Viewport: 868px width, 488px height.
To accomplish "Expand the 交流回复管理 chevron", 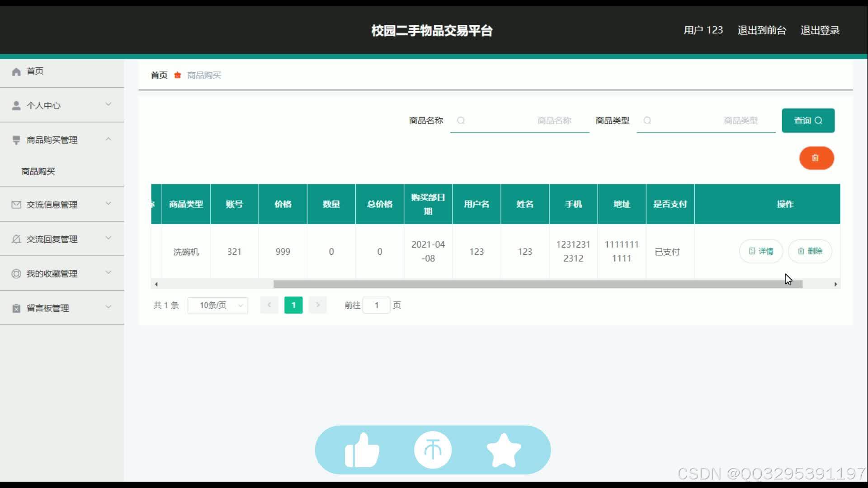I will pos(108,238).
